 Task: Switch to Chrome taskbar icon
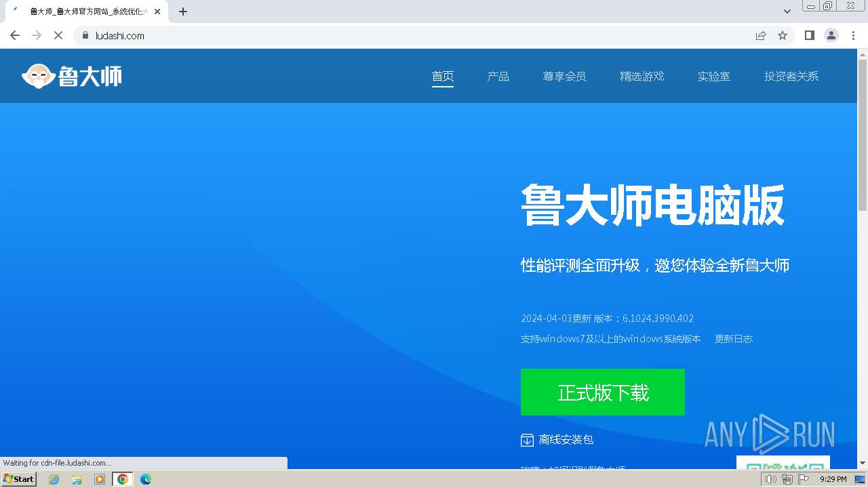pyautogui.click(x=123, y=479)
